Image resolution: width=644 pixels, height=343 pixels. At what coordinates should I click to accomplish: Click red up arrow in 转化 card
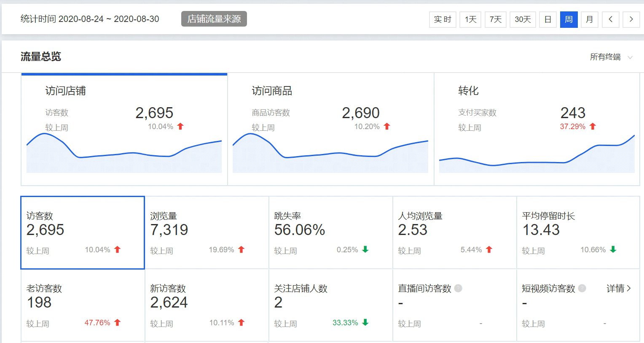(593, 126)
